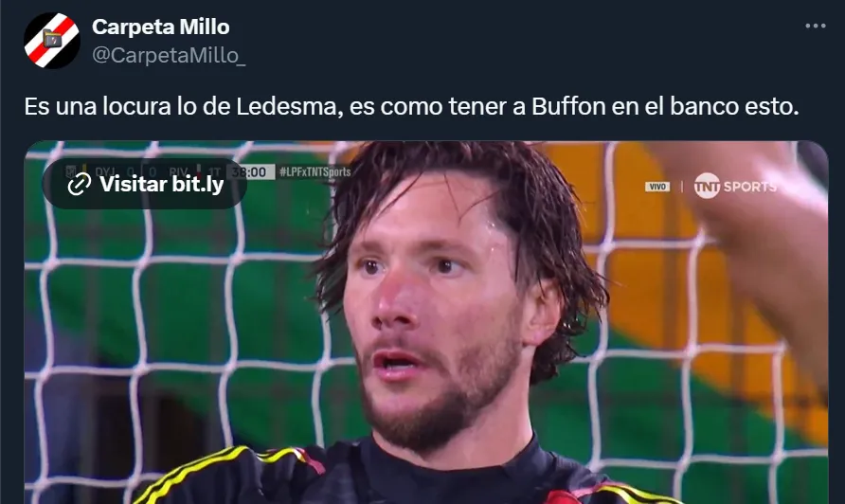Open the @CarpetaMillo_ handle link
845x504 pixels.
(169, 56)
